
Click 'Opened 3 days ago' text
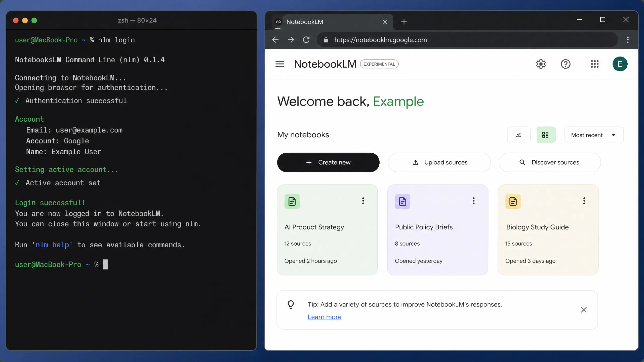(x=530, y=261)
